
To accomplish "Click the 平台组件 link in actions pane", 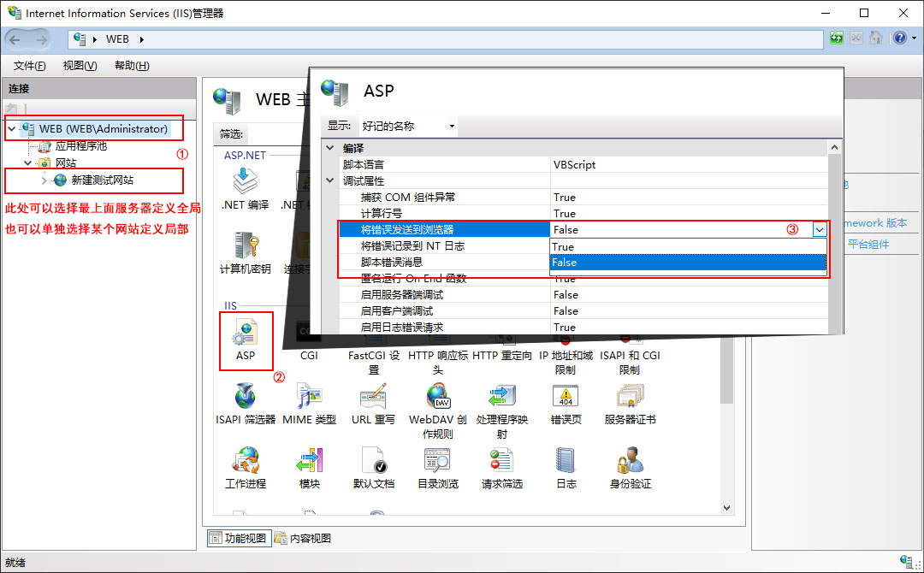I will point(868,244).
